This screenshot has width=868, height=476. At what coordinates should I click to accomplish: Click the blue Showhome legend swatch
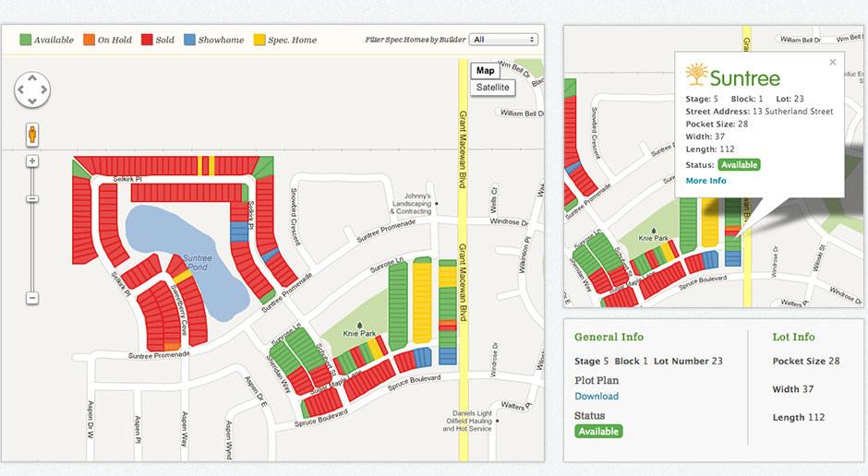[x=189, y=40]
